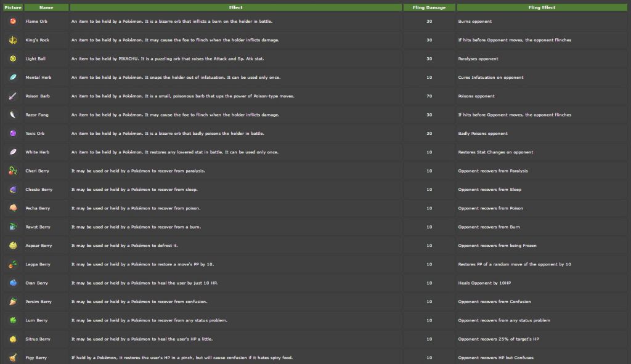Click Leppa Berry's effect description text
This screenshot has height=364, width=631.
pyautogui.click(x=142, y=264)
